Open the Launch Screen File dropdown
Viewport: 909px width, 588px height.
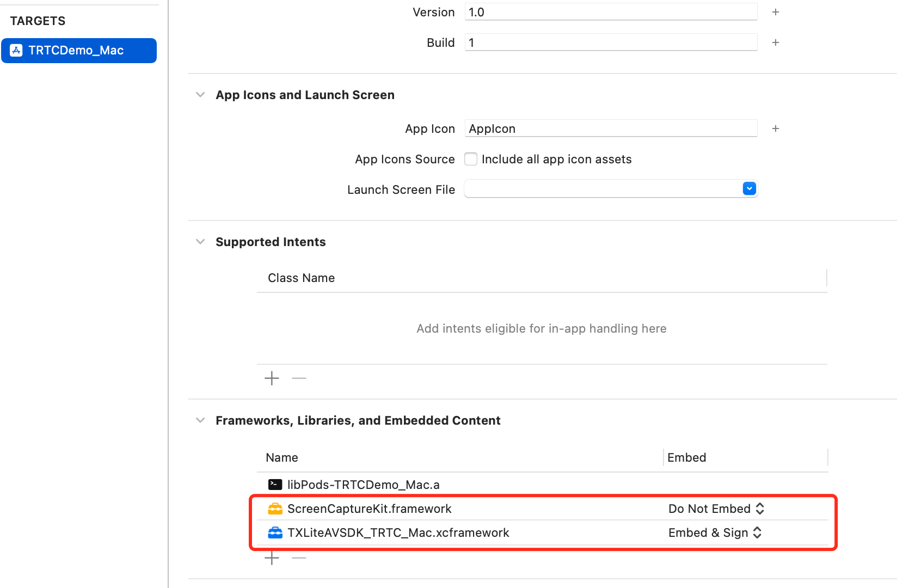click(x=749, y=189)
